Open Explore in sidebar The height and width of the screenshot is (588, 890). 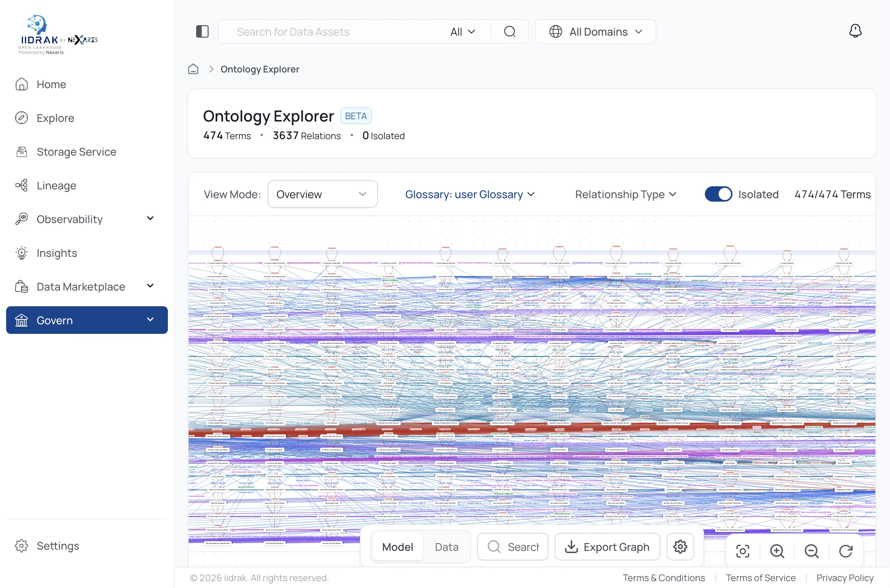(x=87, y=118)
